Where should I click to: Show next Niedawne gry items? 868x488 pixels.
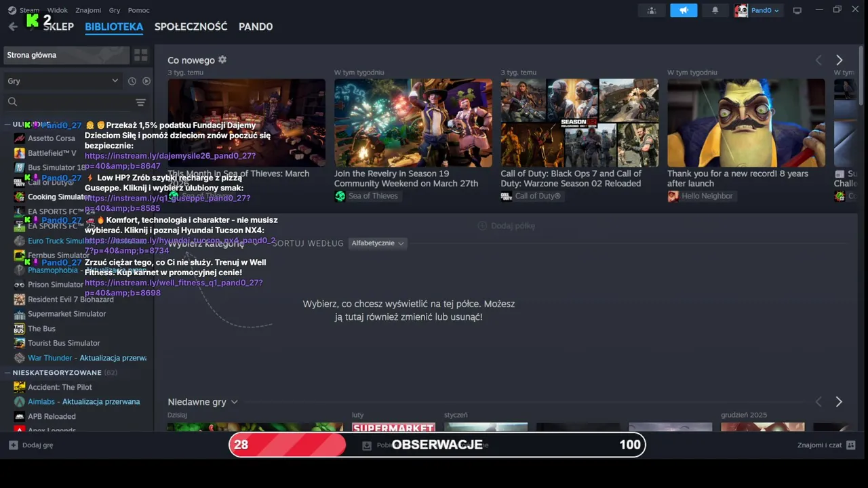(x=839, y=402)
